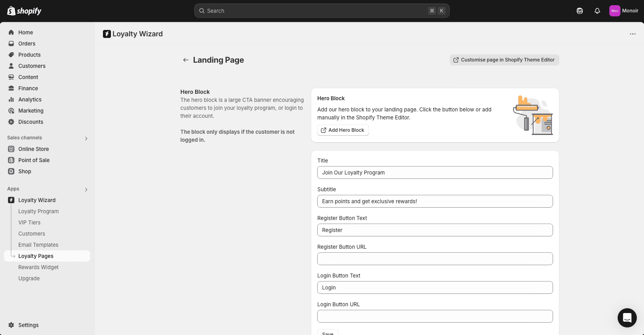The image size is (644, 335).
Task: Open VIP Tiers submenu item
Action: coord(30,222)
